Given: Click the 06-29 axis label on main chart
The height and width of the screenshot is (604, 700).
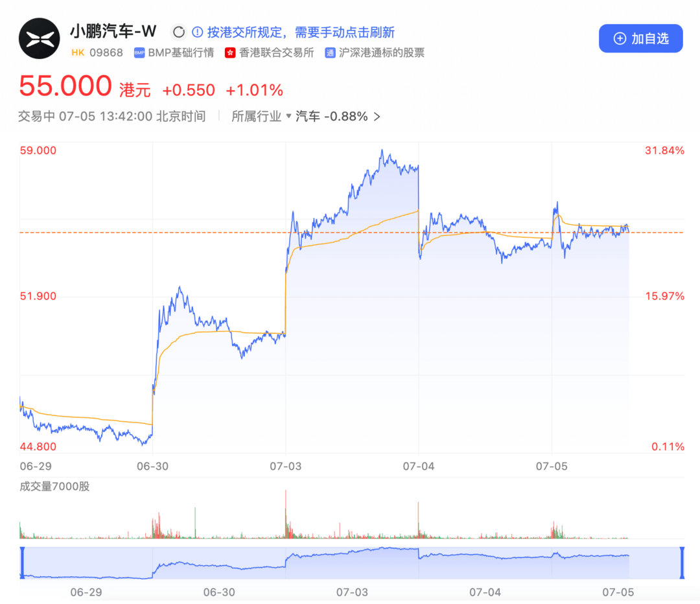Looking at the screenshot, I should pyautogui.click(x=36, y=467).
